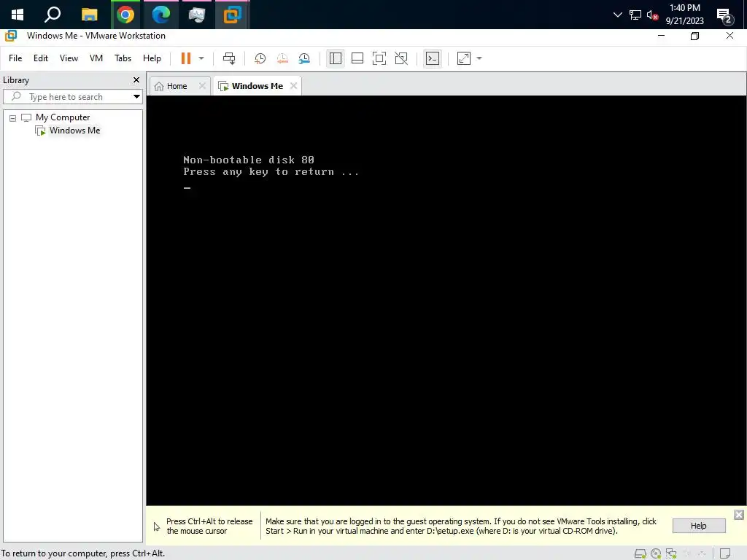
Task: Close the Windows Me tab
Action: point(293,86)
